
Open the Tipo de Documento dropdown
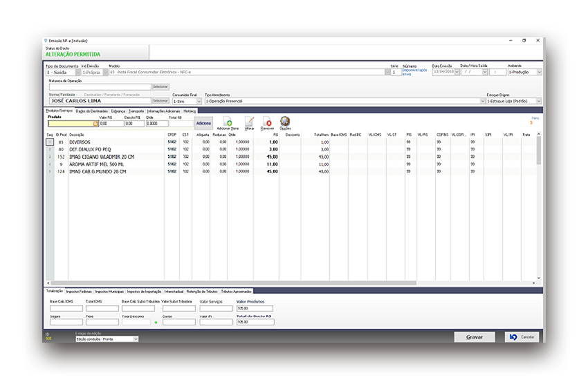[x=77, y=72]
